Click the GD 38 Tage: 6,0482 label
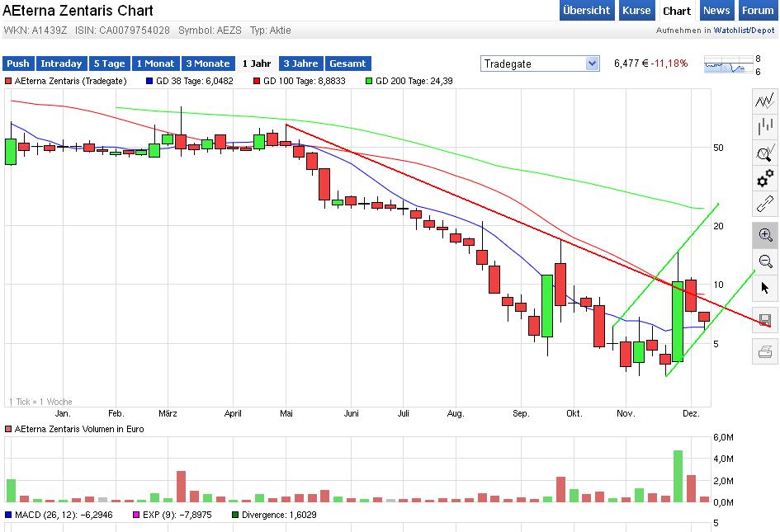 coord(195,81)
